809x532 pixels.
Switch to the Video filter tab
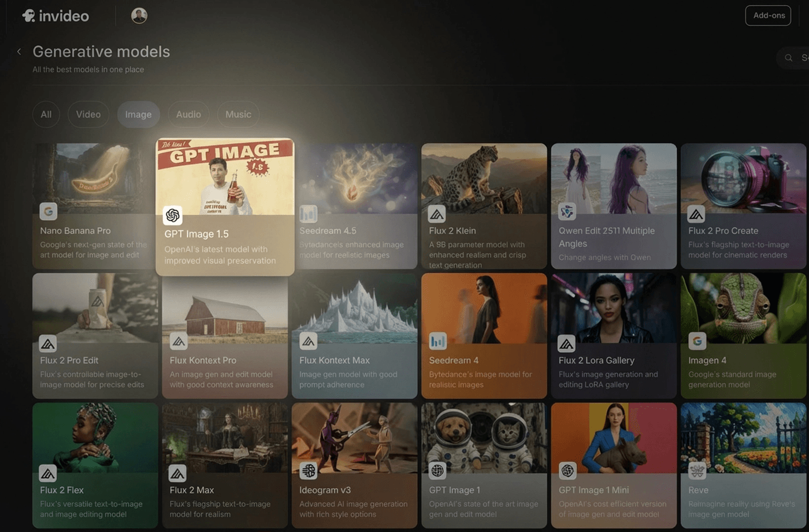coord(88,114)
